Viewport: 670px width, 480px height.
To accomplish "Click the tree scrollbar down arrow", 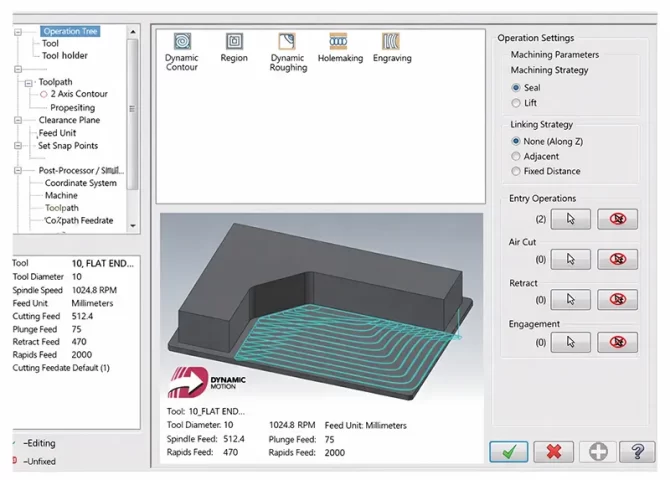I will click(133, 226).
